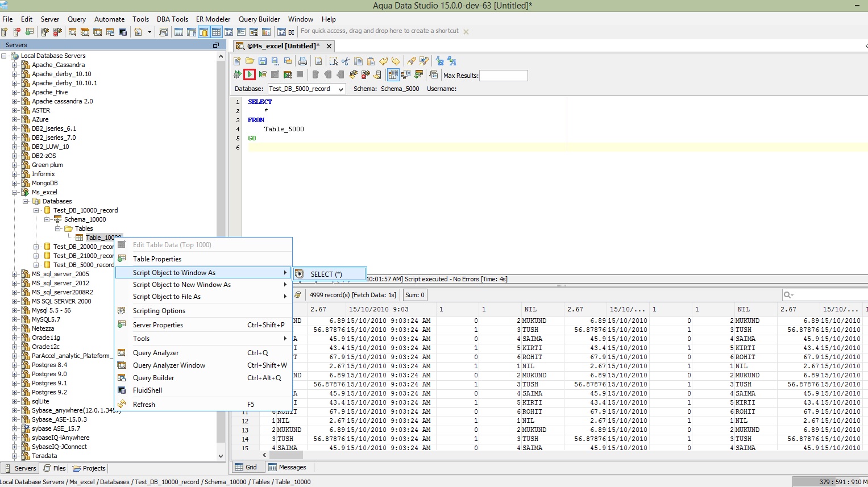868x487 pixels.
Task: Choose FluidShell from context menu
Action: [x=203, y=390]
